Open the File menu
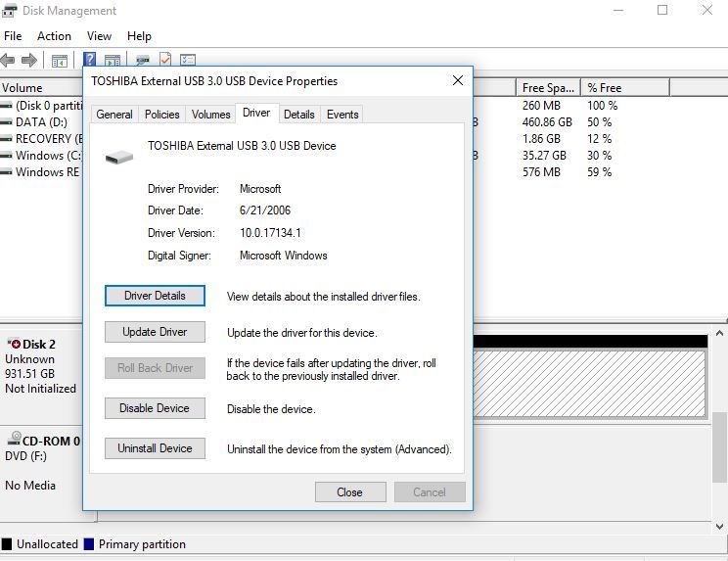This screenshot has width=728, height=561. [13, 36]
